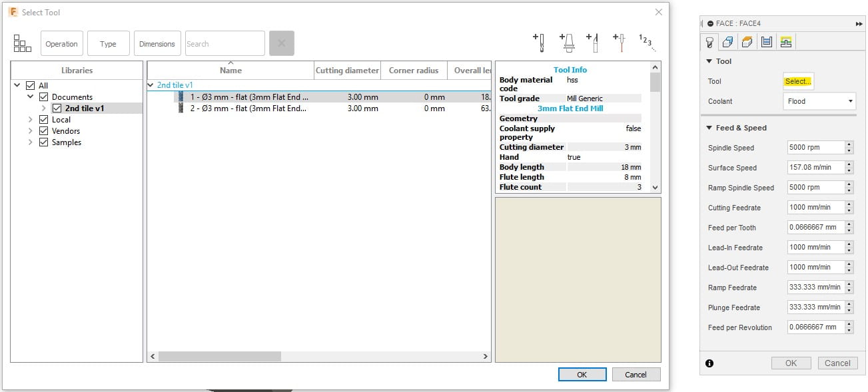The image size is (868, 392).
Task: Click the renumber tools 123 icon
Action: tap(646, 43)
